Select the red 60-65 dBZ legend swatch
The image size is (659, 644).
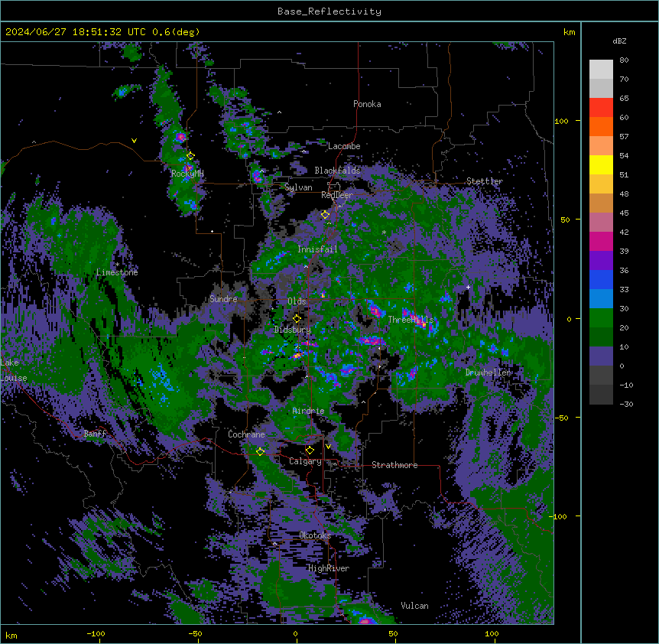(601, 108)
